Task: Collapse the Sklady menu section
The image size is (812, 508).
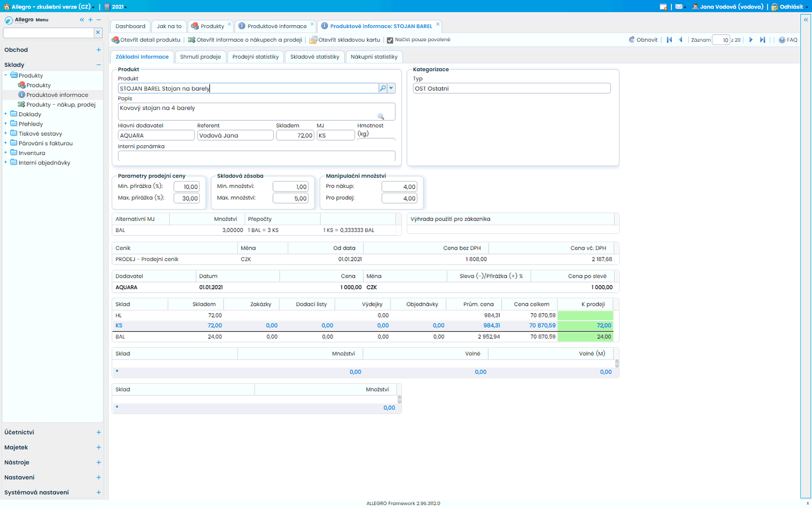Action: [x=99, y=65]
